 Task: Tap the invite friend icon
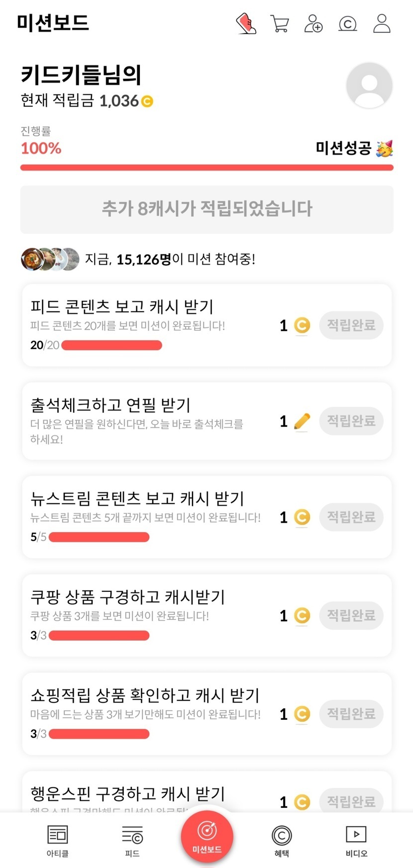tap(313, 23)
